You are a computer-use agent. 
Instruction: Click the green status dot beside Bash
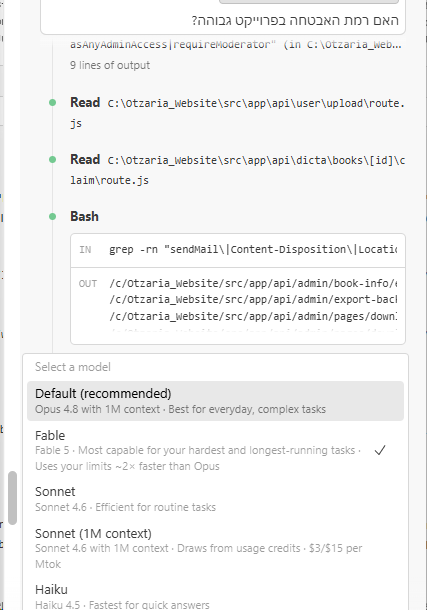click(52, 216)
